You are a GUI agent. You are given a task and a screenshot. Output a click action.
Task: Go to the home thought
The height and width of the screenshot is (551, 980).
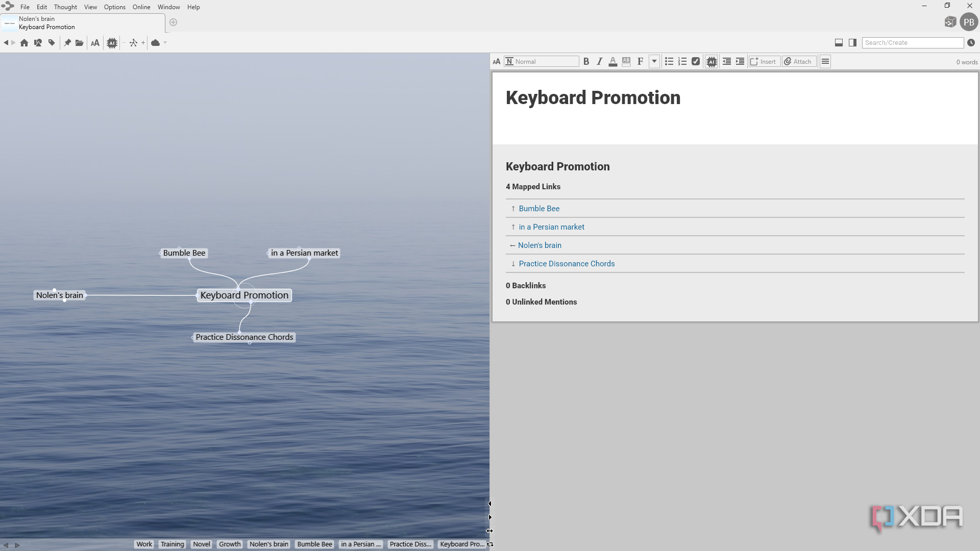pos(24,43)
